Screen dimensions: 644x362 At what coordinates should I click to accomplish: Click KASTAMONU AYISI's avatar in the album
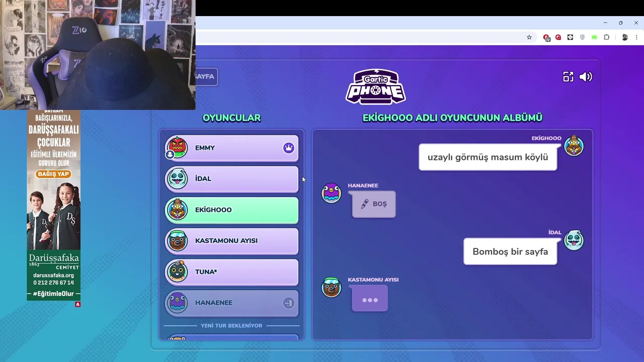coord(331,287)
